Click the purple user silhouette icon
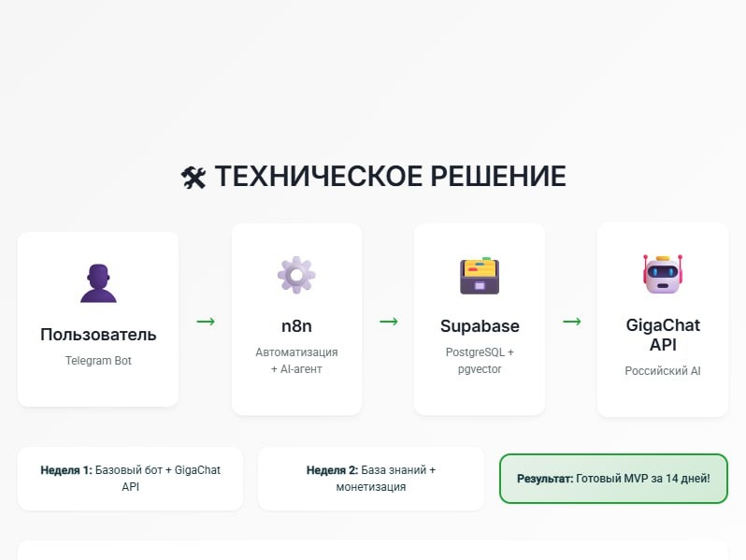Viewport: 746px width, 560px height. click(x=98, y=283)
